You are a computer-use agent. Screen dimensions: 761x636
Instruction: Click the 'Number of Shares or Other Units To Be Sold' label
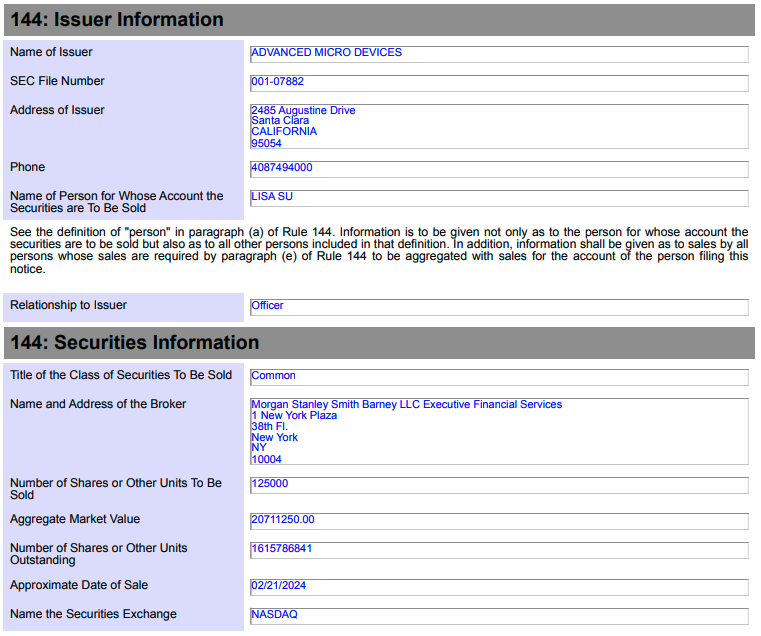click(116, 489)
